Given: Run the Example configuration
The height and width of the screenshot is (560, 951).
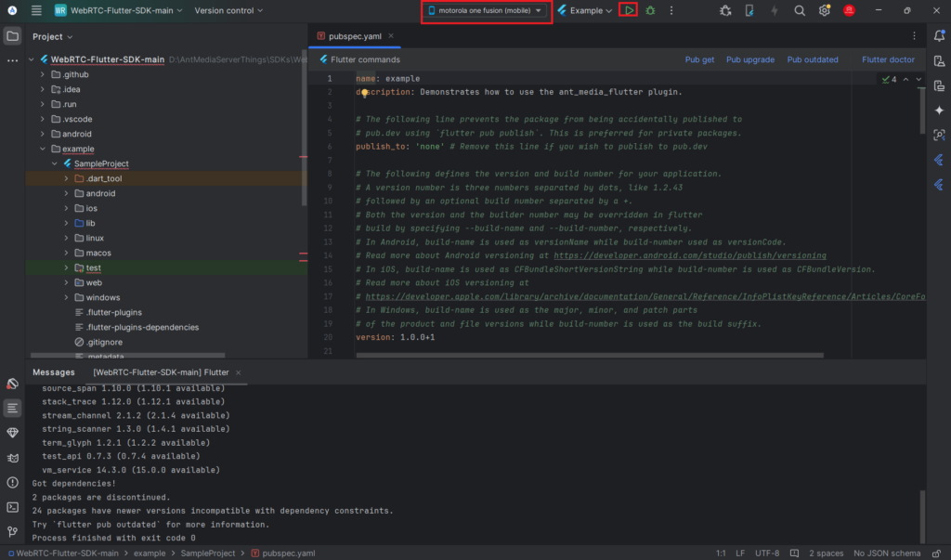Looking at the screenshot, I should (629, 10).
